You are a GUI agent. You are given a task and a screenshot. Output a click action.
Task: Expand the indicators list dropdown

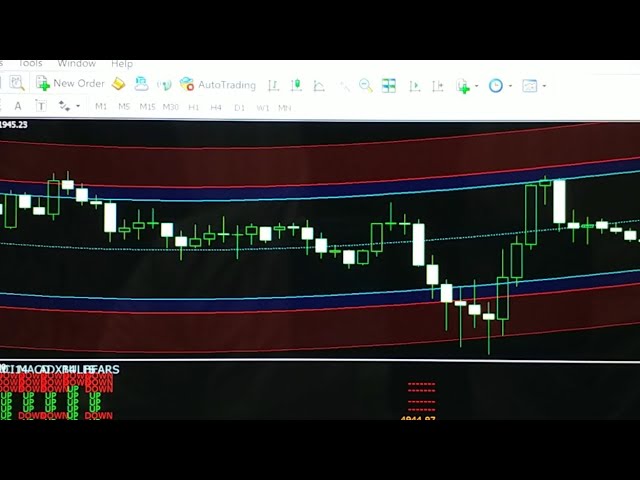(x=477, y=86)
